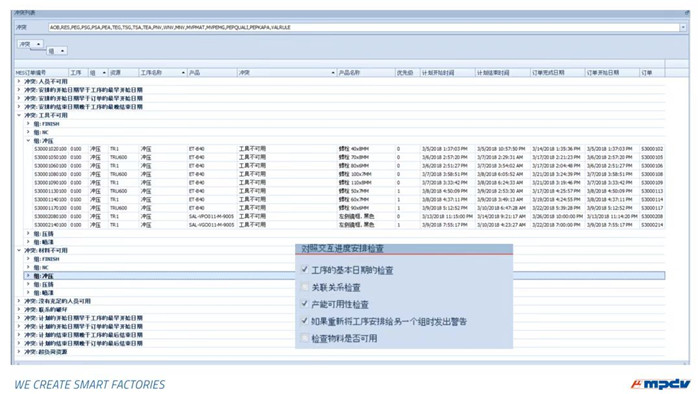The width and height of the screenshot is (700, 394).
Task: Click planned start cell 3/5/2018 1:37:03 PM
Action: pyautogui.click(x=447, y=149)
